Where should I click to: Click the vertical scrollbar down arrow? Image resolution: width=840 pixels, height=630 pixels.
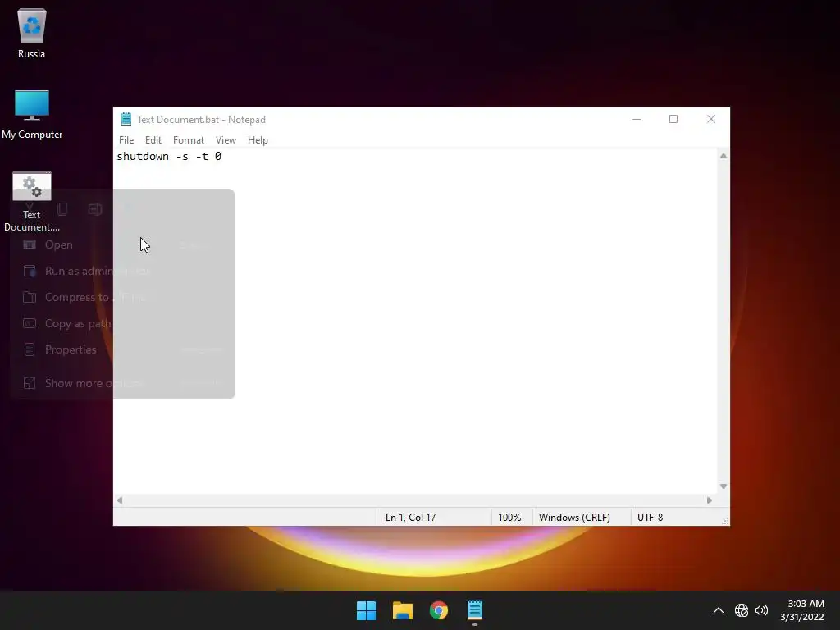click(724, 486)
